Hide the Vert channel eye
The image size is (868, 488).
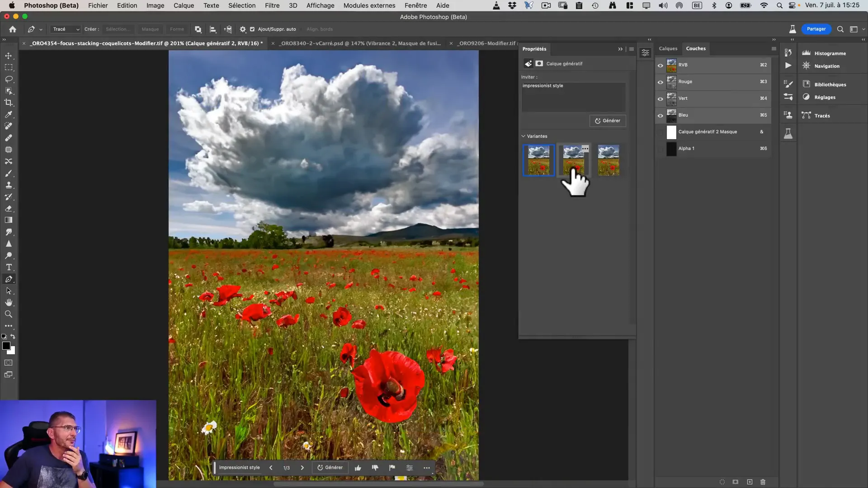[660, 99]
